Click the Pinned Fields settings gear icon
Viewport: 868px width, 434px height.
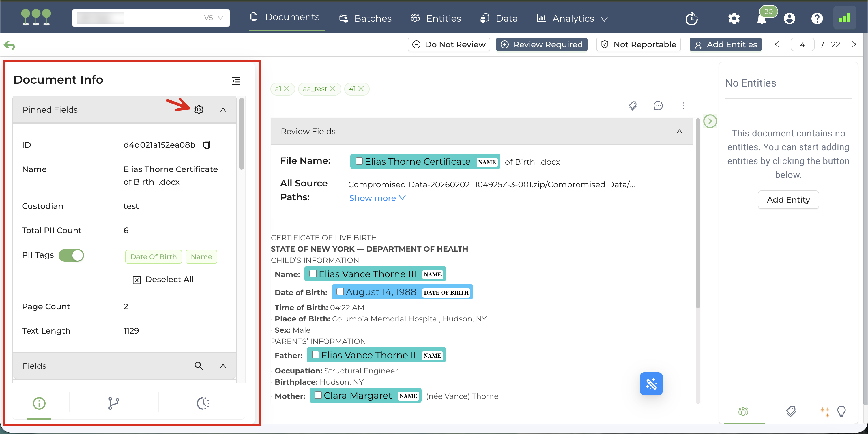coord(199,110)
